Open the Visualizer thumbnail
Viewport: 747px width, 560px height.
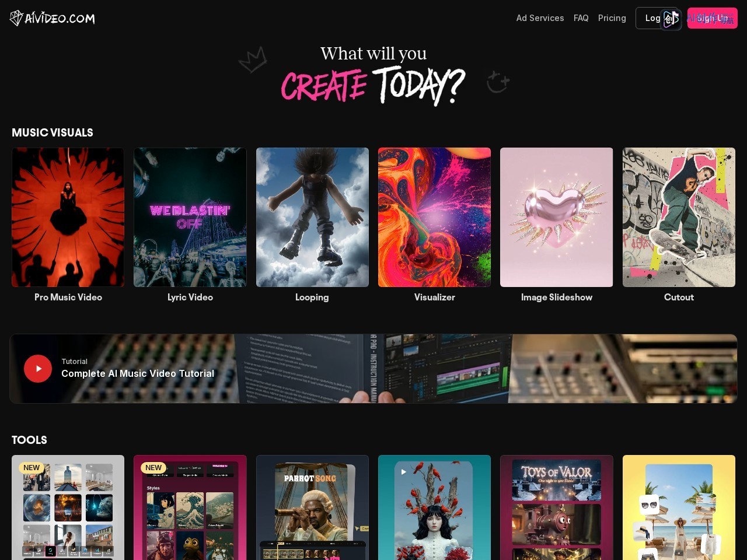[434, 217]
